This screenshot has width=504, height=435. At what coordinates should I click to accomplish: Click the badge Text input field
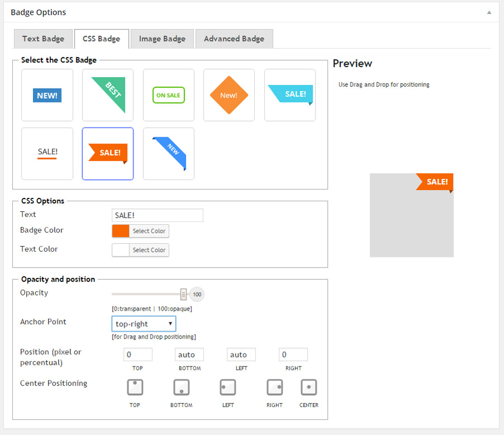(157, 215)
